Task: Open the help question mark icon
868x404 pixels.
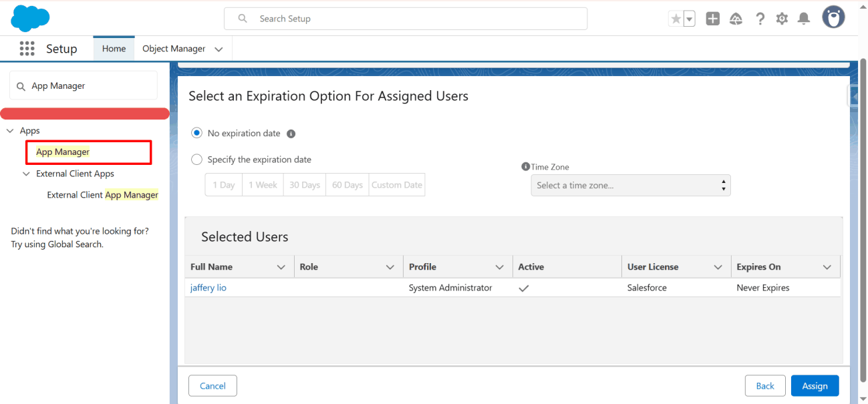Action: [x=760, y=19]
